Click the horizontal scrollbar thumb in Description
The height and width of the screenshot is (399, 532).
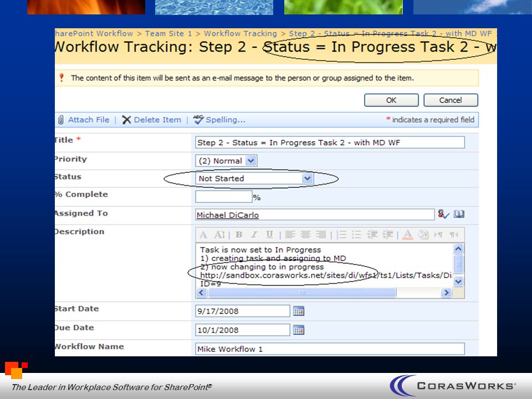tap(301, 293)
